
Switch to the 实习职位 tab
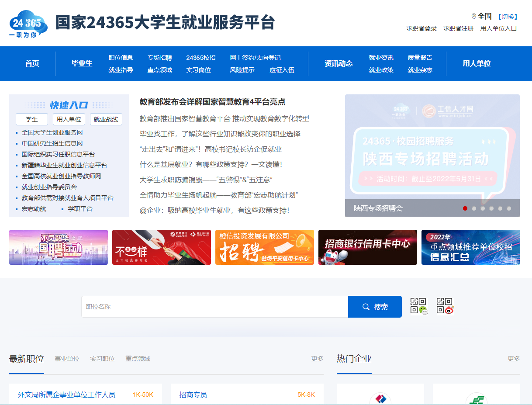[102, 359]
